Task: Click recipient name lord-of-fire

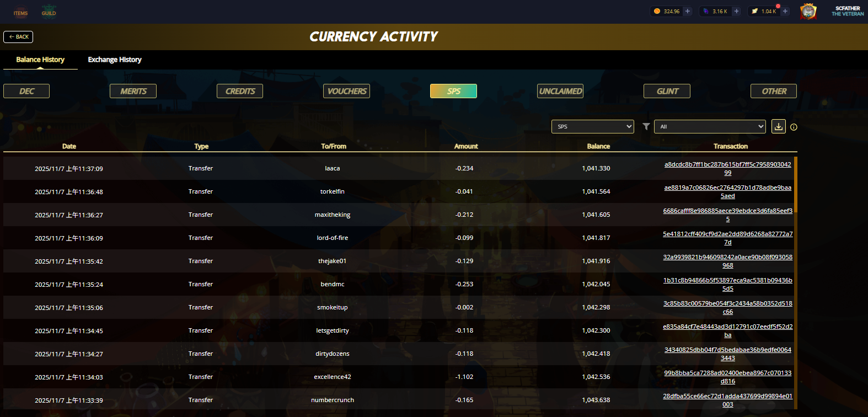Action: coord(333,238)
